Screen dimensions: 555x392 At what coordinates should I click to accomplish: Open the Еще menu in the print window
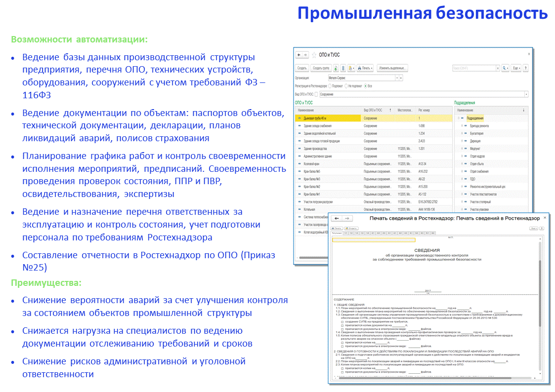(534, 229)
